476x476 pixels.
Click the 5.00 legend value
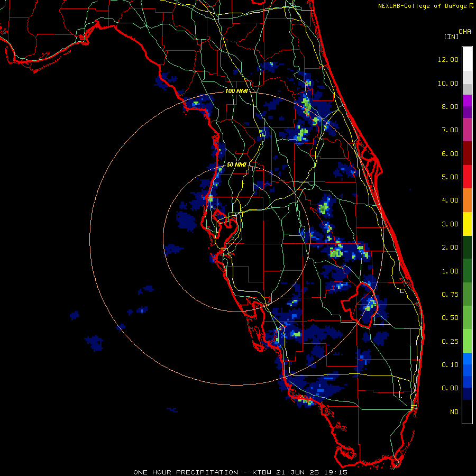coord(450,177)
